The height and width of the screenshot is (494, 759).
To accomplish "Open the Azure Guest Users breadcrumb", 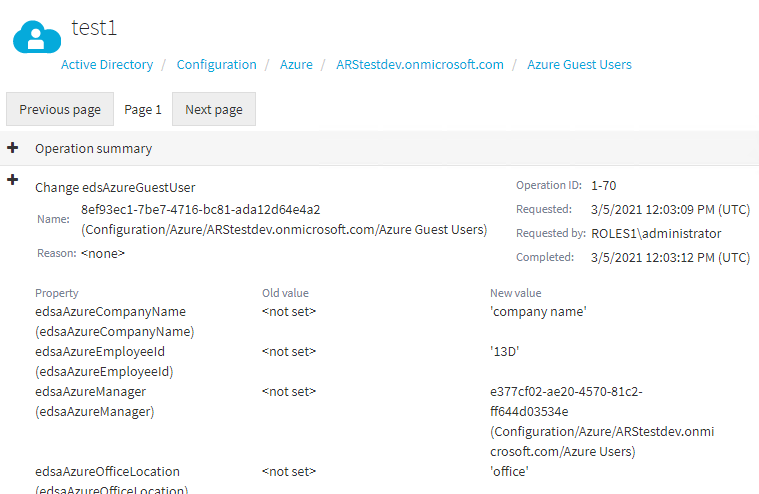I will (579, 64).
